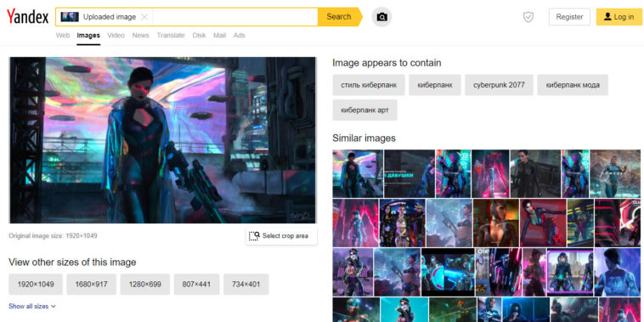Screen dimensions: 644x322
Task: Go to the Translate tab
Action: (x=171, y=36)
